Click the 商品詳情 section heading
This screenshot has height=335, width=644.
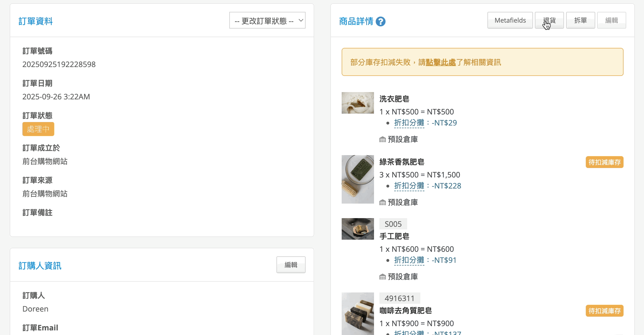click(x=356, y=21)
